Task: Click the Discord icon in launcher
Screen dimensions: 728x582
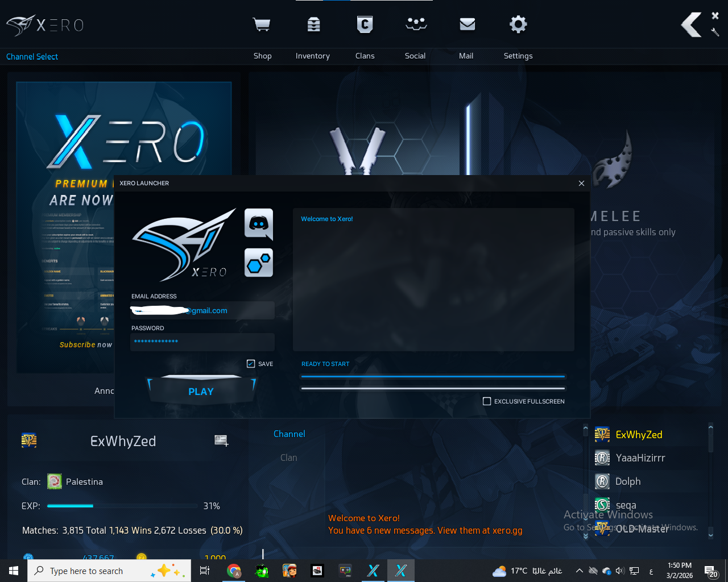Action: (x=259, y=223)
